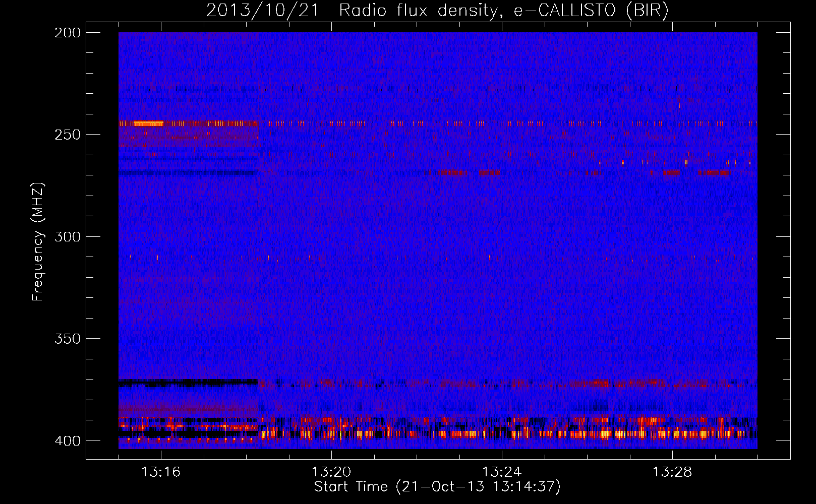Click the 13:28 time tick label
The height and width of the screenshot is (504, 816).
pos(672,472)
